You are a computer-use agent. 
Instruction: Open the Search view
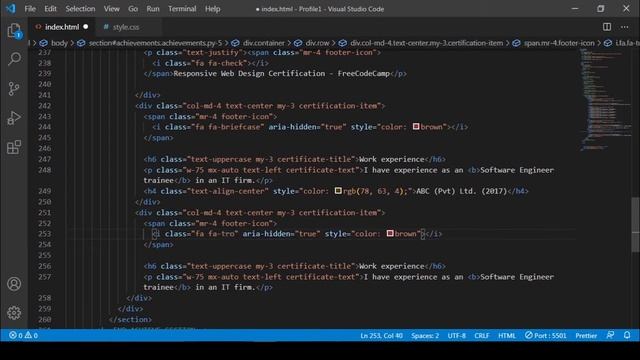14,59
